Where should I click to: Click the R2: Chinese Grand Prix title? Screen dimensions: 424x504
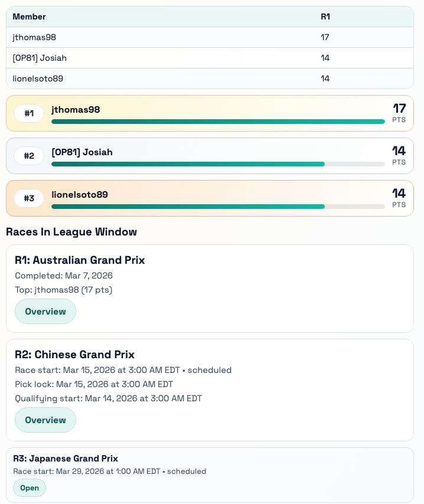(x=74, y=355)
